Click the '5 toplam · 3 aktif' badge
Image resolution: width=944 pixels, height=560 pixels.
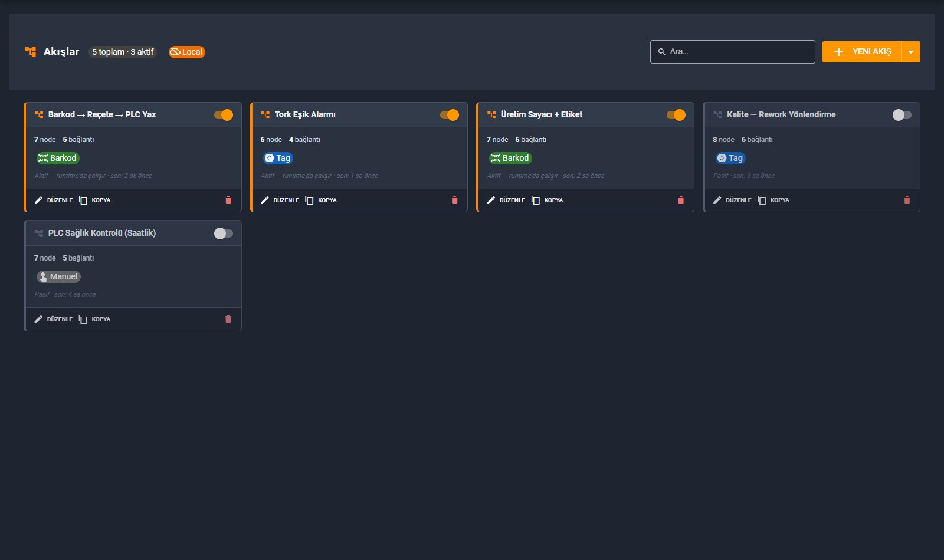tap(123, 52)
